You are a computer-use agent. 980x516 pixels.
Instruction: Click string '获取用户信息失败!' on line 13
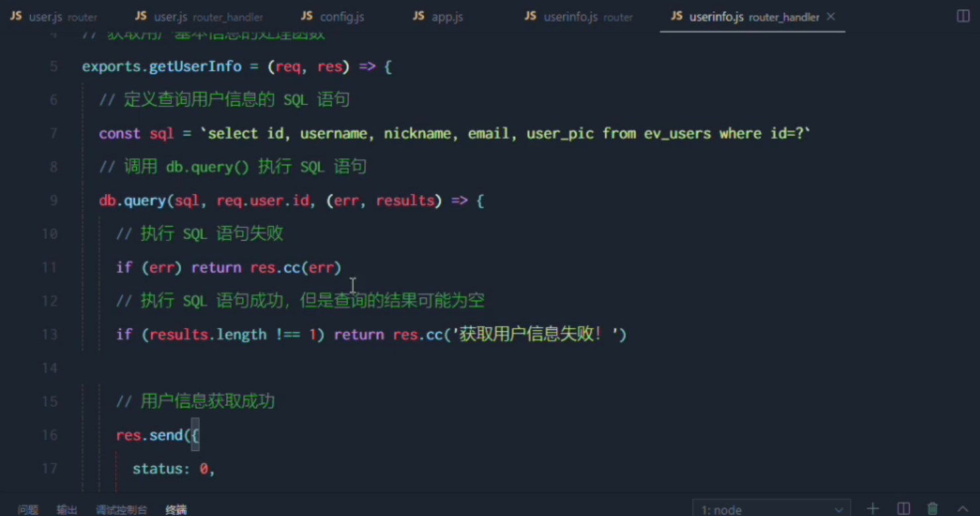(x=539, y=334)
